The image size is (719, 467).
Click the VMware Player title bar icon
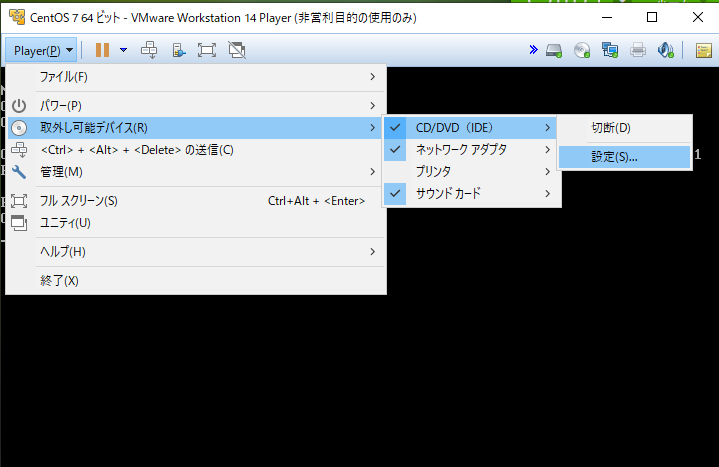click(17, 17)
